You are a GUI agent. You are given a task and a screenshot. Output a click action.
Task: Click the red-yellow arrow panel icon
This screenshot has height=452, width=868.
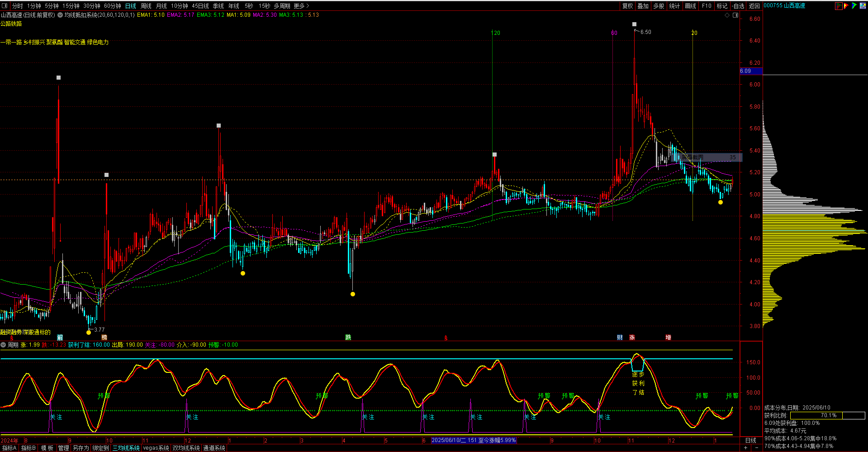pyautogui.click(x=846, y=6)
